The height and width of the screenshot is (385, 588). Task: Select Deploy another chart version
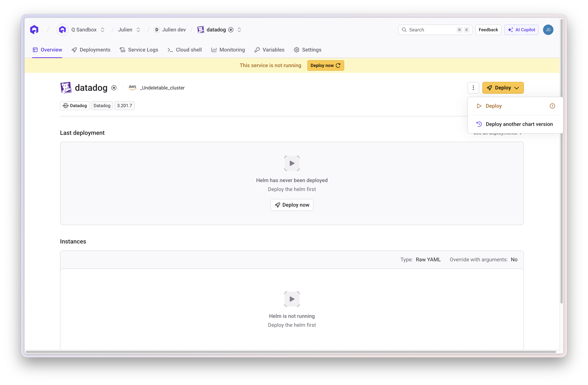(515, 124)
